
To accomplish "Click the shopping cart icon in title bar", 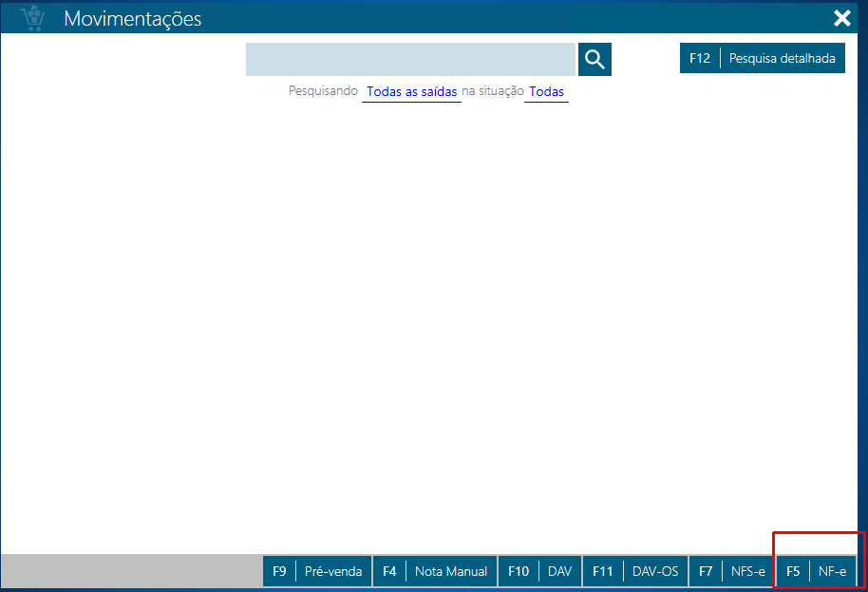I will [32, 18].
